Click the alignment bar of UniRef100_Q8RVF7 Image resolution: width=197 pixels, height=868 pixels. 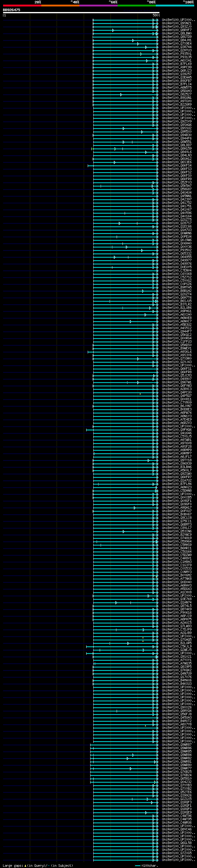coord(125,30)
